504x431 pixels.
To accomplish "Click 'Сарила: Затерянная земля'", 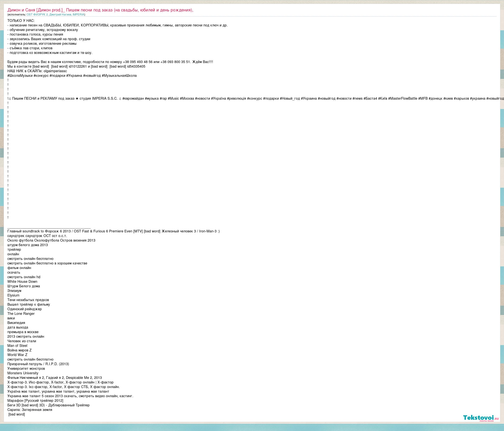I will 30,410.
